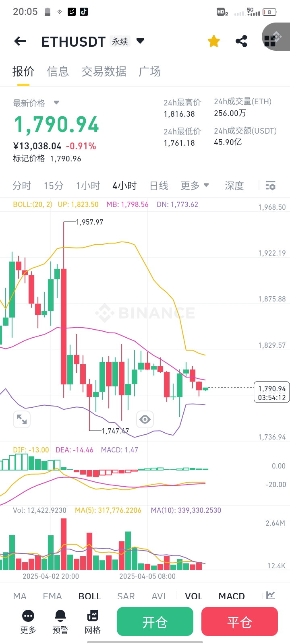Screen dimensions: 290x644
Task: Tap the back arrow icon
Action: 20,41
